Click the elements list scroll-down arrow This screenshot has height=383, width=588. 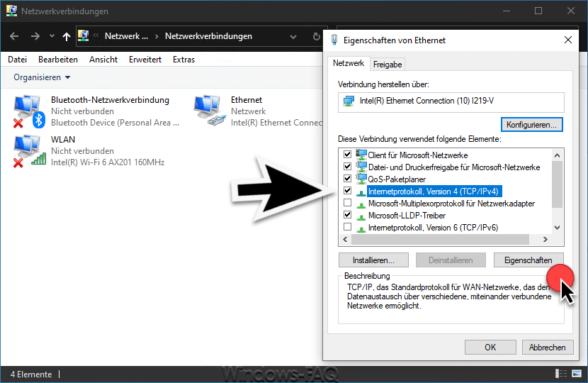(558, 228)
